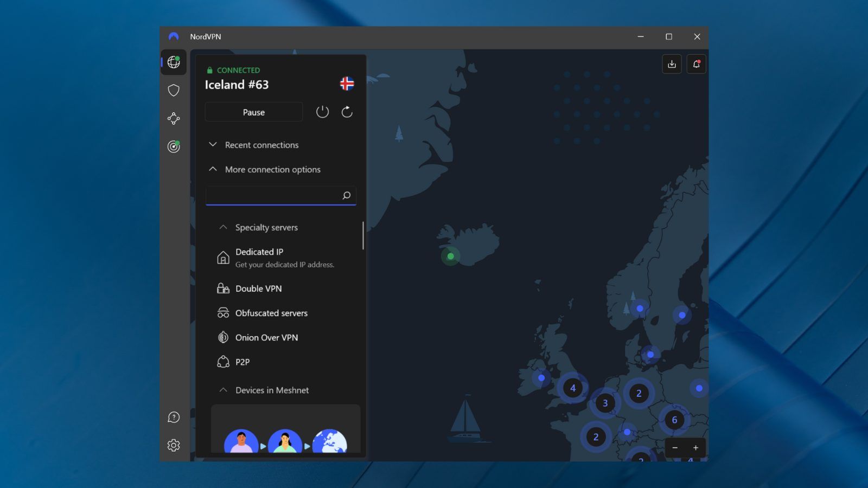Click the UK cluster marked 4

572,388
